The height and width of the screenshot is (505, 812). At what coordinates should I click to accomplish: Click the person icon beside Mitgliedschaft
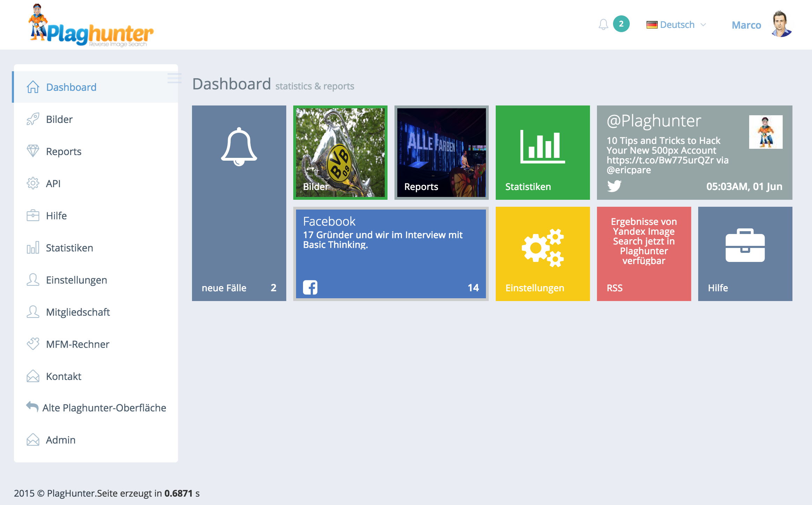pos(33,312)
